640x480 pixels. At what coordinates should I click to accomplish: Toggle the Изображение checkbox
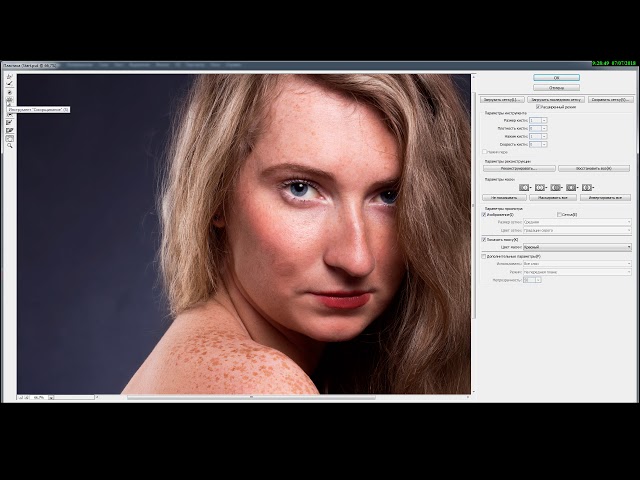484,214
